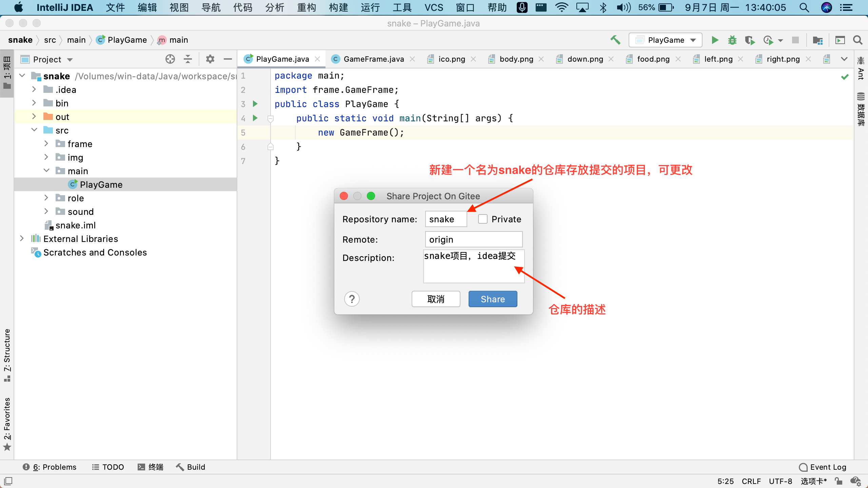Click CRLF line separator in status bar

pos(751,481)
